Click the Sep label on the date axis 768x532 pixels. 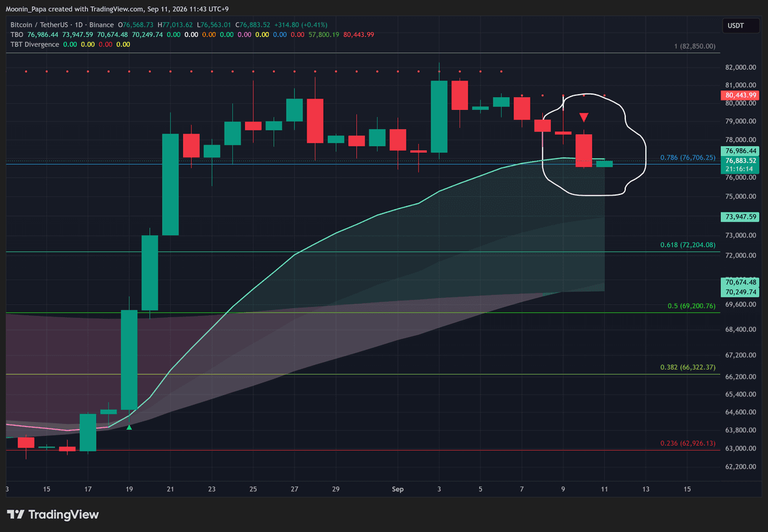click(399, 489)
